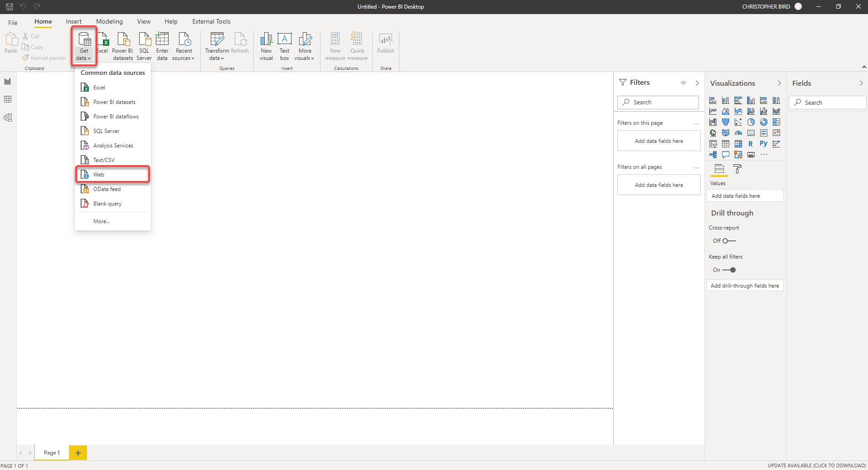Click the Fields pane search box
The height and width of the screenshot is (470, 868).
(827, 103)
